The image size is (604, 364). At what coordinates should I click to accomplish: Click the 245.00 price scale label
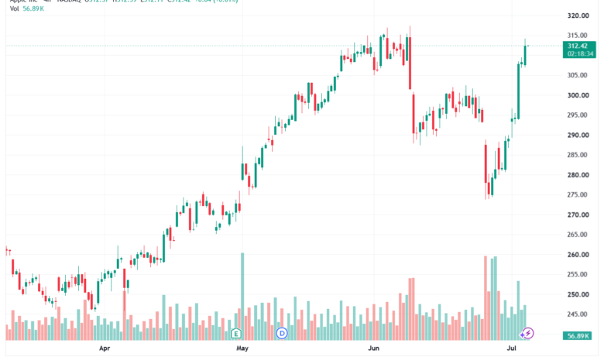tap(578, 314)
